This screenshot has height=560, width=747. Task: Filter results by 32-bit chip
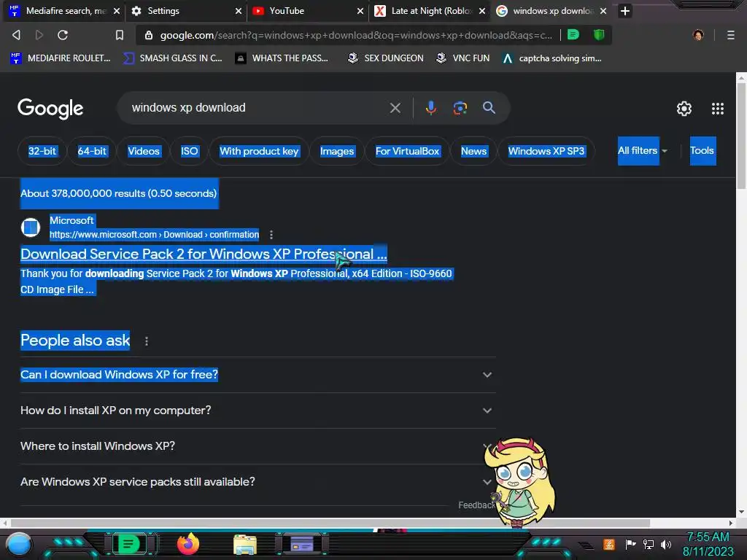pos(42,152)
